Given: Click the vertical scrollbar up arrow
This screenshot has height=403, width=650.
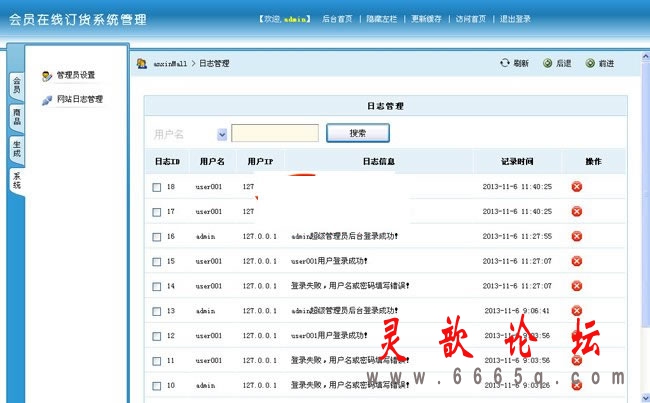Looking at the screenshot, I should [646, 57].
